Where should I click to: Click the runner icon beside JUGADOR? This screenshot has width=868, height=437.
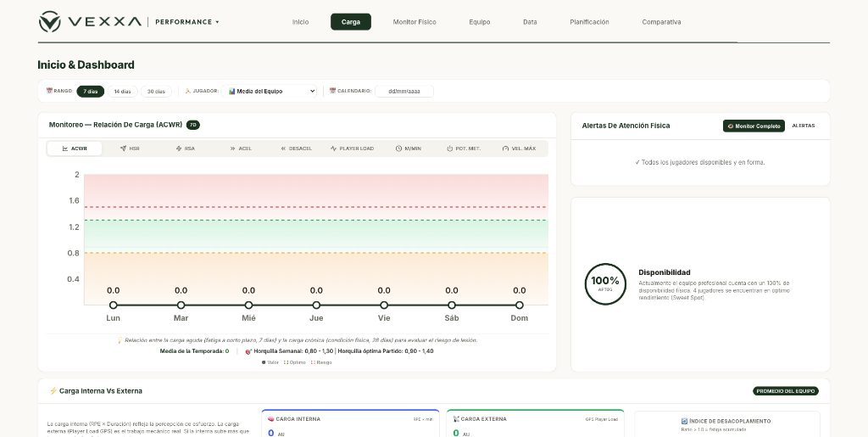[187, 91]
